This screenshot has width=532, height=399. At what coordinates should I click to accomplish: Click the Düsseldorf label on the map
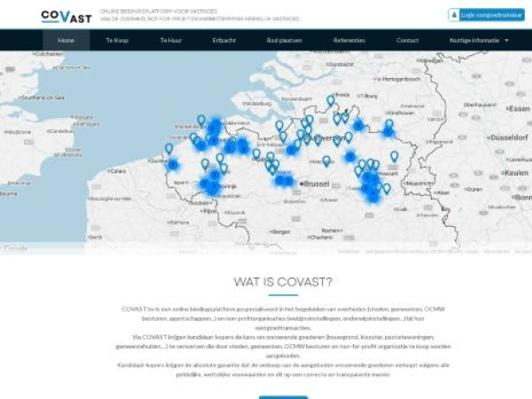(509, 137)
